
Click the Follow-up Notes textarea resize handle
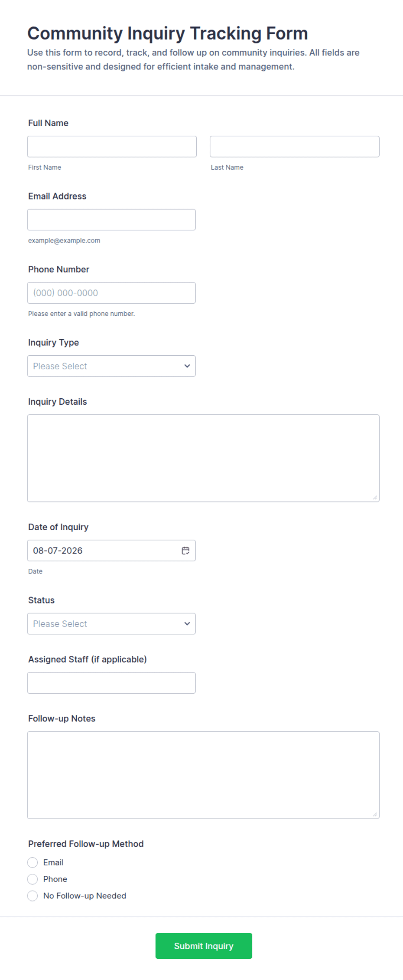point(375,814)
